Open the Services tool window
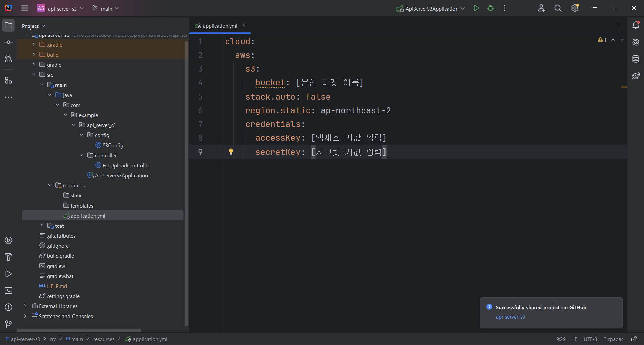The width and height of the screenshot is (644, 345). pyautogui.click(x=9, y=240)
